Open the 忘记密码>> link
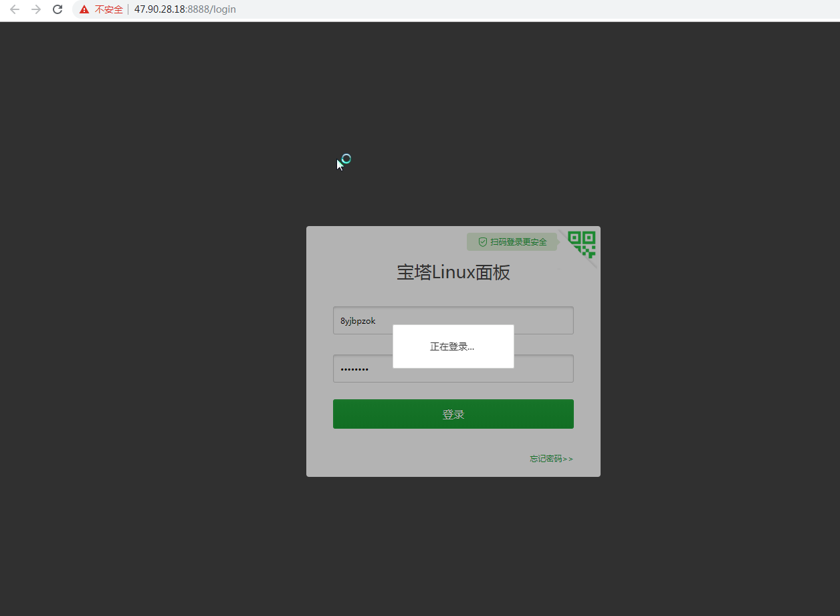 [x=551, y=459]
